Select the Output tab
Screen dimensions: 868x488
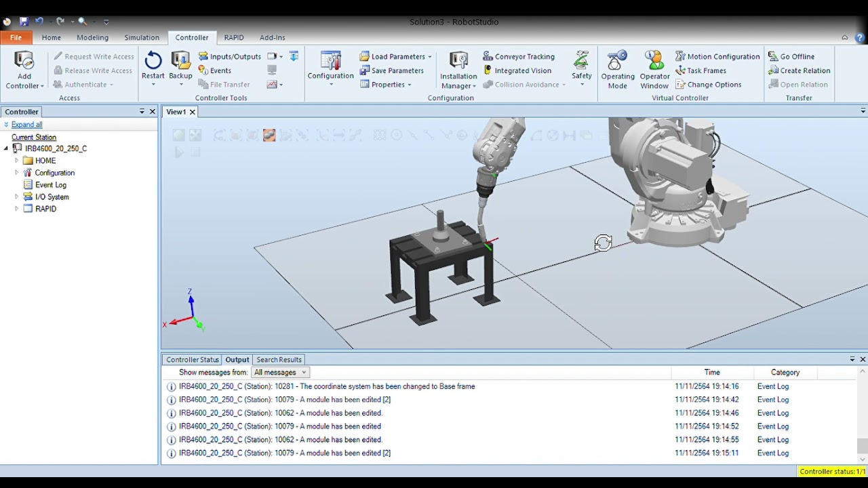coord(237,360)
